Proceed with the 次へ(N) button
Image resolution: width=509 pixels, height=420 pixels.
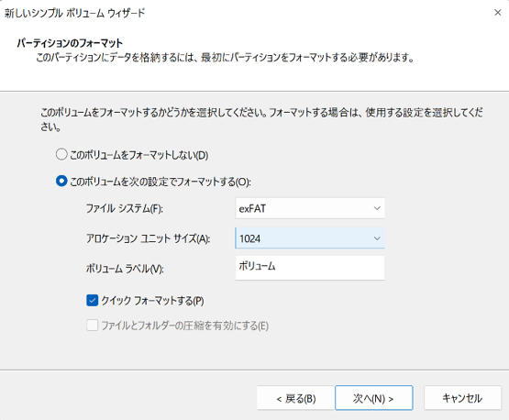[373, 398]
